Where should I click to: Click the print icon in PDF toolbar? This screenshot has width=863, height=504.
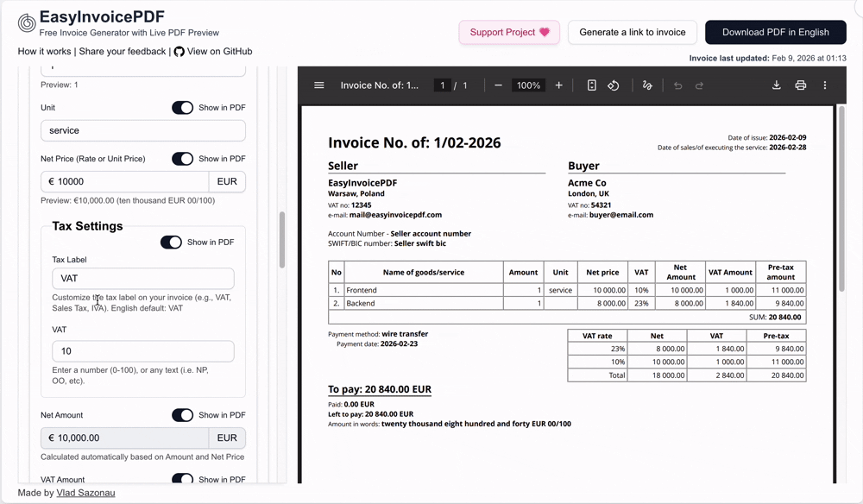[801, 85]
